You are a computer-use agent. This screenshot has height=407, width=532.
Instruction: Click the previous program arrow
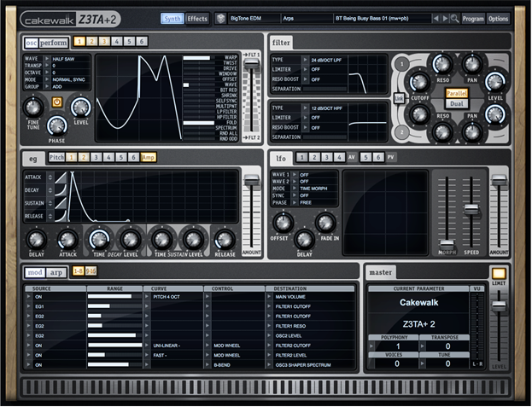[x=436, y=18]
